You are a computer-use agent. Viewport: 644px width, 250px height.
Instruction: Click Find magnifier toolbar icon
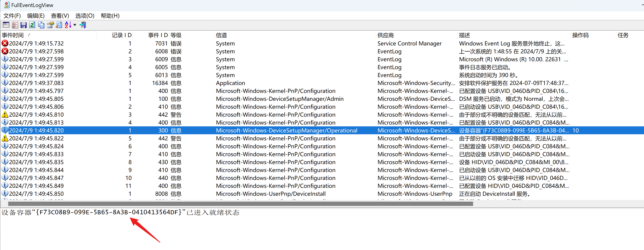[x=59, y=25]
